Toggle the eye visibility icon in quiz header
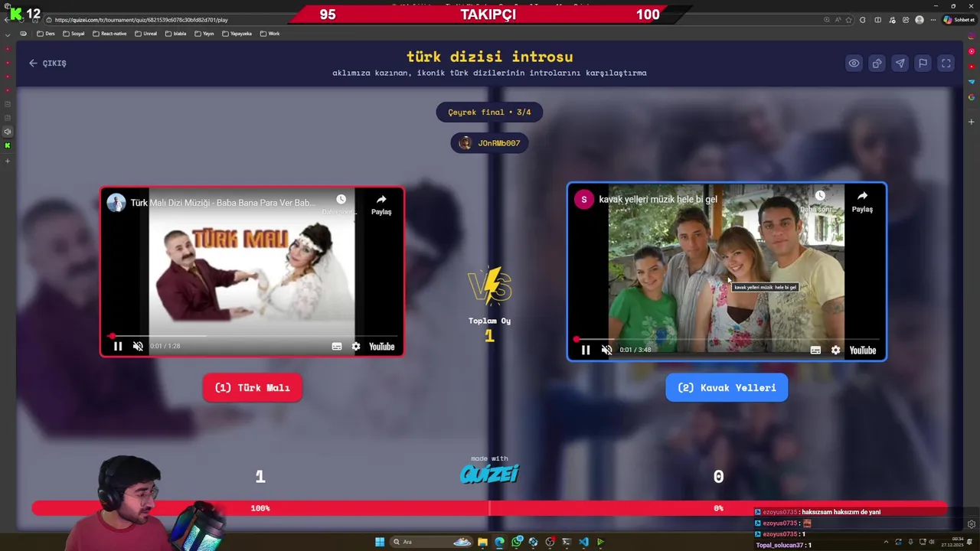This screenshot has width=980, height=551. [x=854, y=64]
